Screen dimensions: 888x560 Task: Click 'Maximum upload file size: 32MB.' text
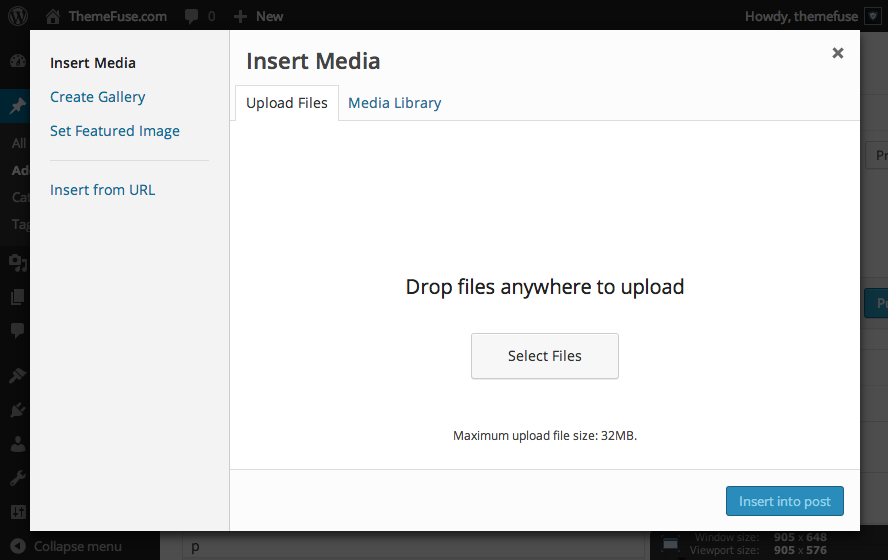[x=545, y=435]
